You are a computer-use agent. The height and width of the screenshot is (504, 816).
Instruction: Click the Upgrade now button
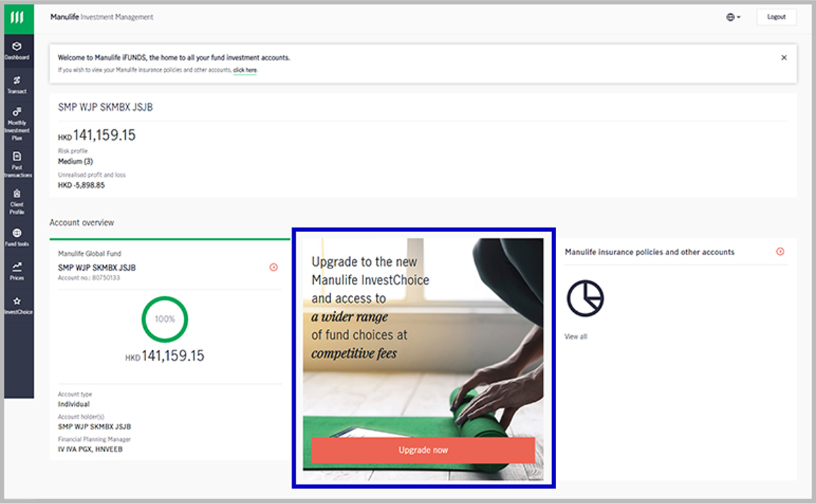(424, 450)
